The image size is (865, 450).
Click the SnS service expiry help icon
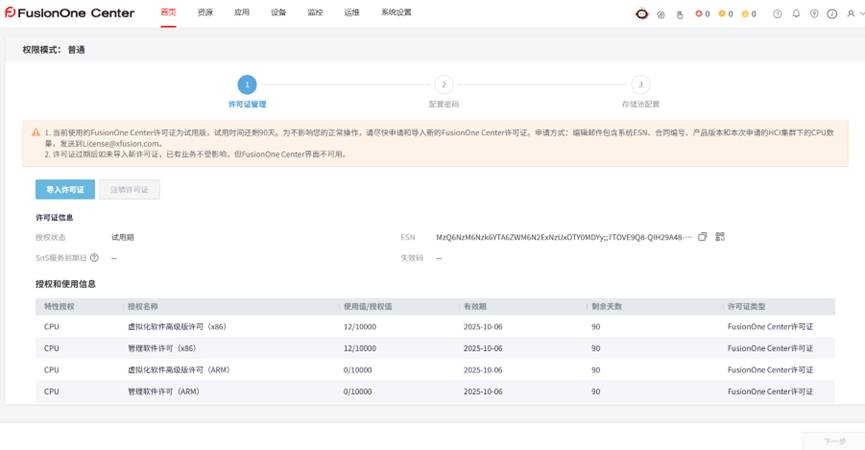94,258
